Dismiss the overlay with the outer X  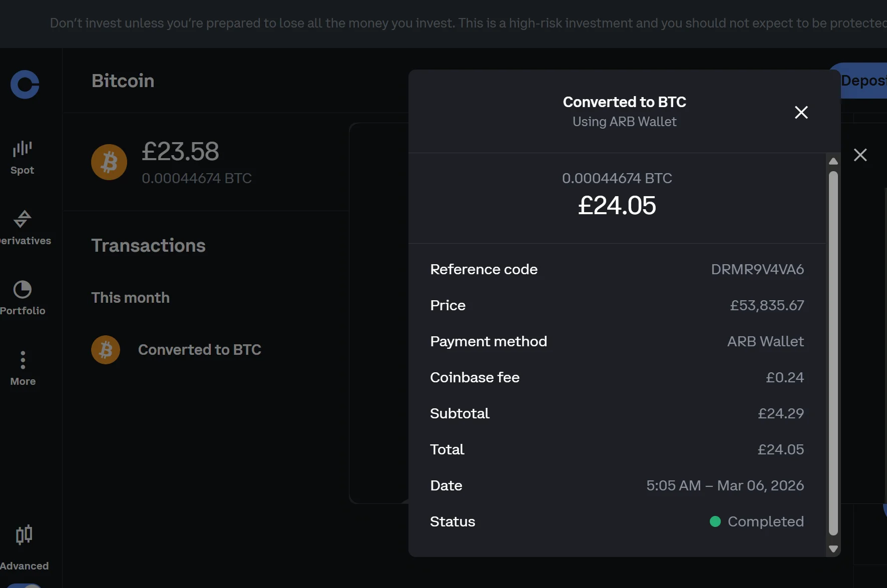(860, 155)
